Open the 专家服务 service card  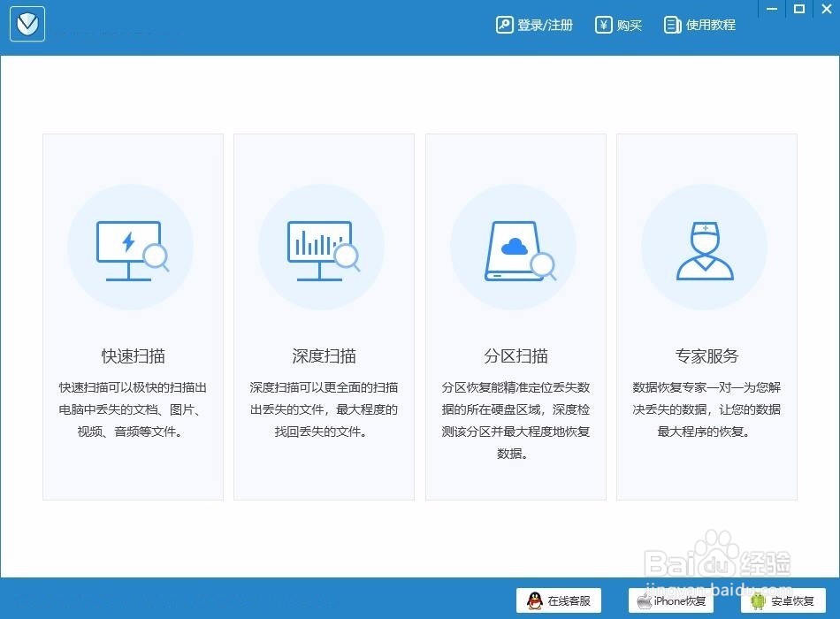(x=705, y=316)
